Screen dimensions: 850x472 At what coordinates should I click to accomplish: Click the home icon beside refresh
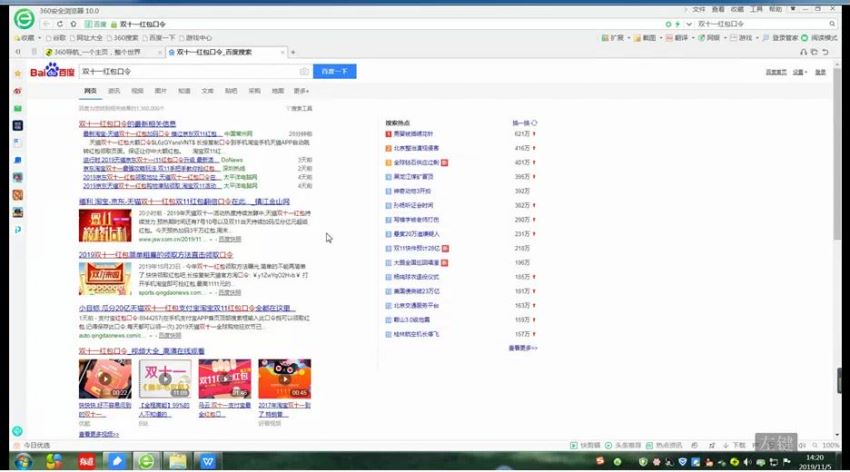pos(74,24)
